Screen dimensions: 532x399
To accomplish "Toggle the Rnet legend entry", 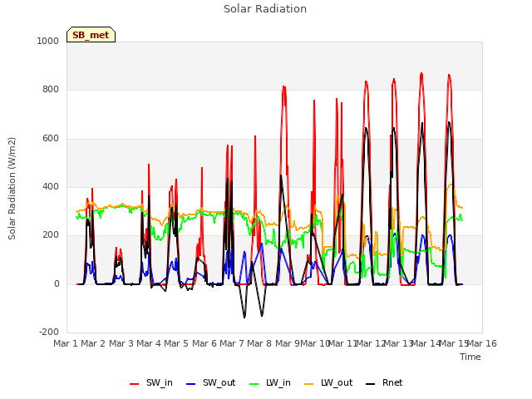I will point(384,382).
